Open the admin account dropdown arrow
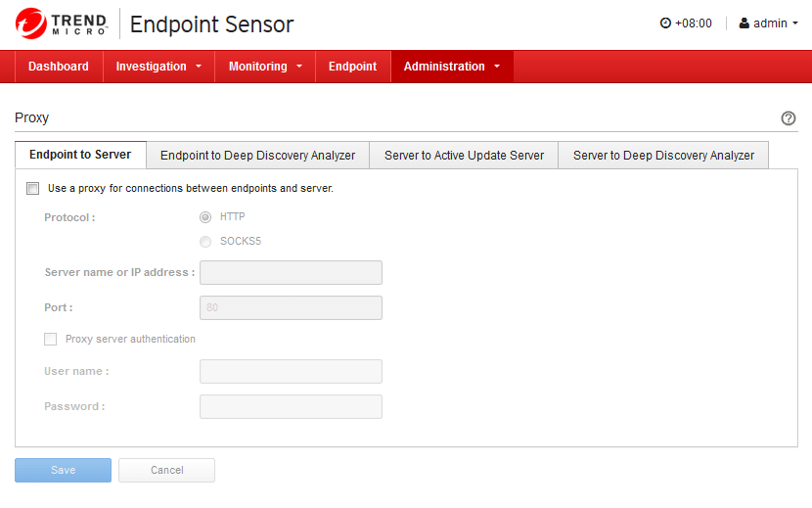The height and width of the screenshot is (508, 812). (794, 23)
